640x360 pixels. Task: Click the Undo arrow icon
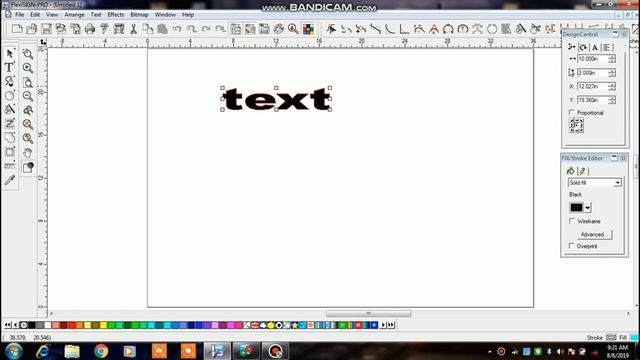177,29
